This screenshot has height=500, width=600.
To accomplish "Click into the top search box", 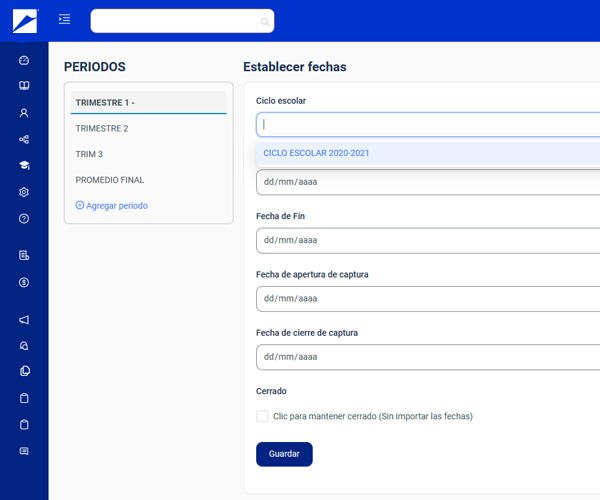I will point(182,21).
